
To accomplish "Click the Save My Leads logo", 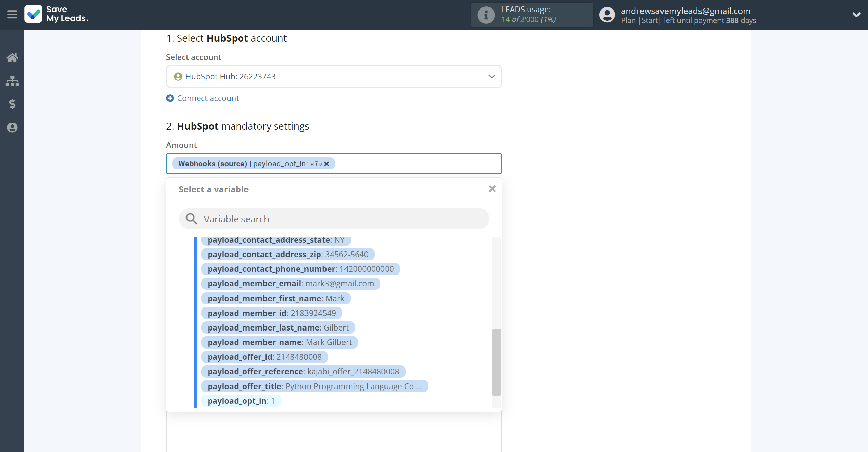I will click(x=57, y=14).
